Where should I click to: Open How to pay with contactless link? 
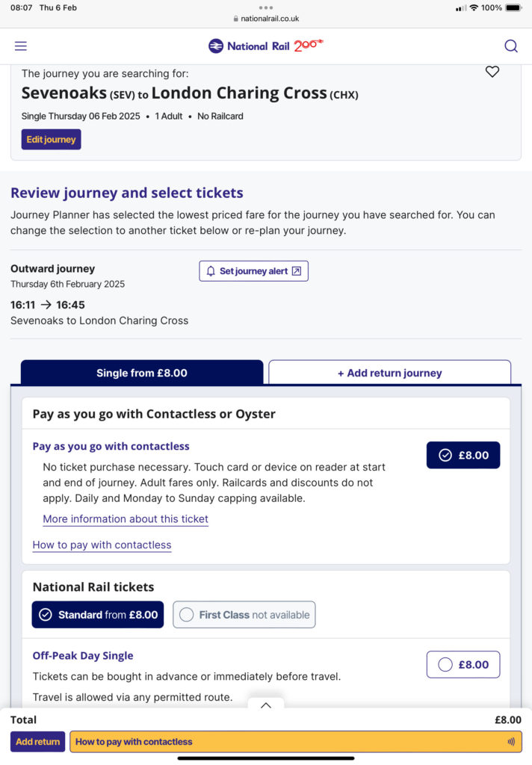[102, 545]
